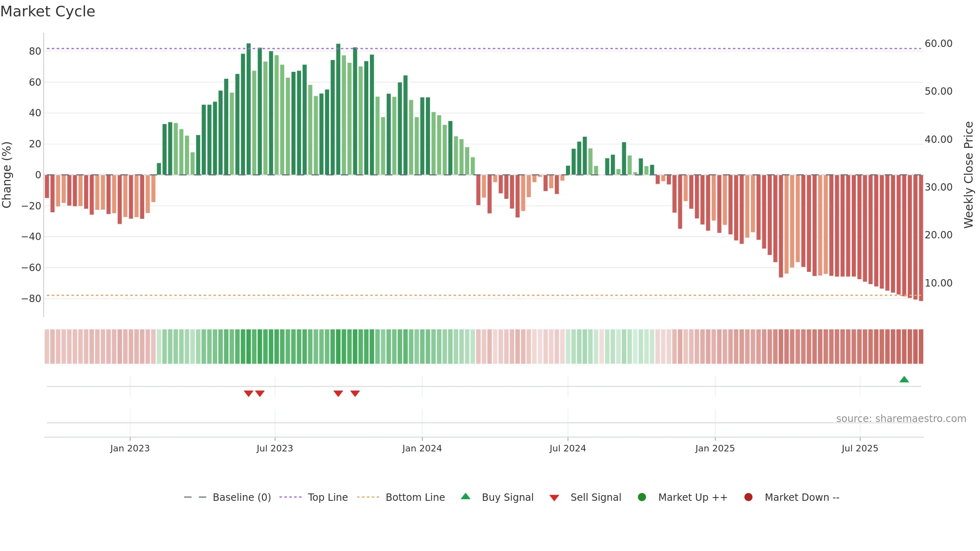Click the orange dotted Bottom Line legend sample
The width and height of the screenshot is (980, 551).
click(368, 497)
